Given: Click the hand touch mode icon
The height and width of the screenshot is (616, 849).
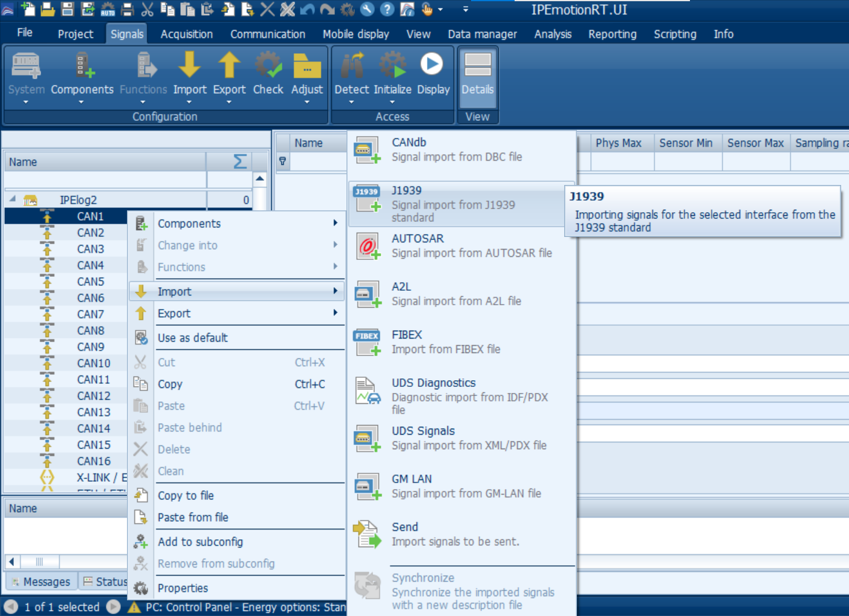Looking at the screenshot, I should click(x=428, y=9).
